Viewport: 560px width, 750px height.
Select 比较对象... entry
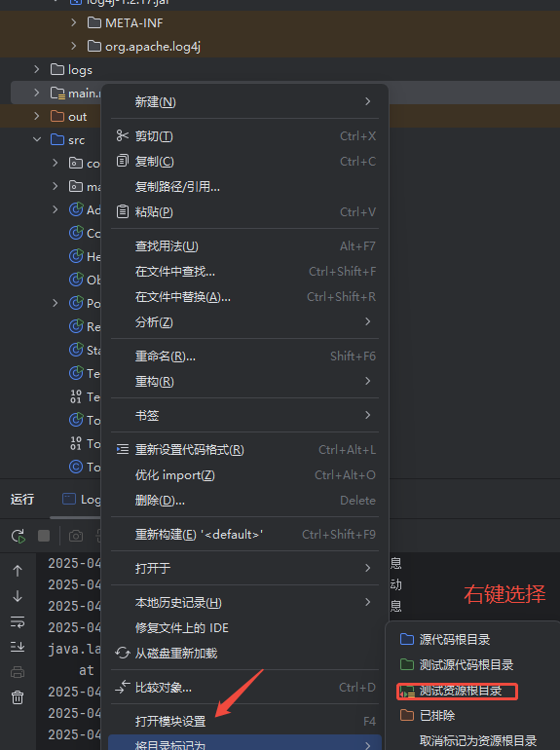click(244, 688)
